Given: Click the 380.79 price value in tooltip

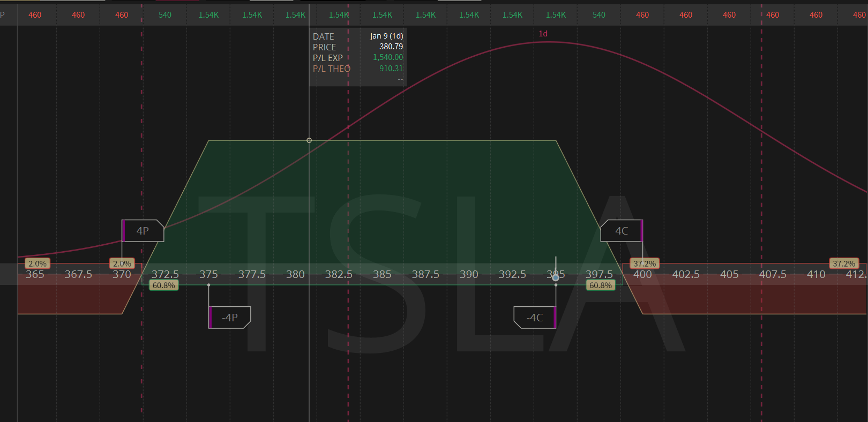Looking at the screenshot, I should point(391,47).
